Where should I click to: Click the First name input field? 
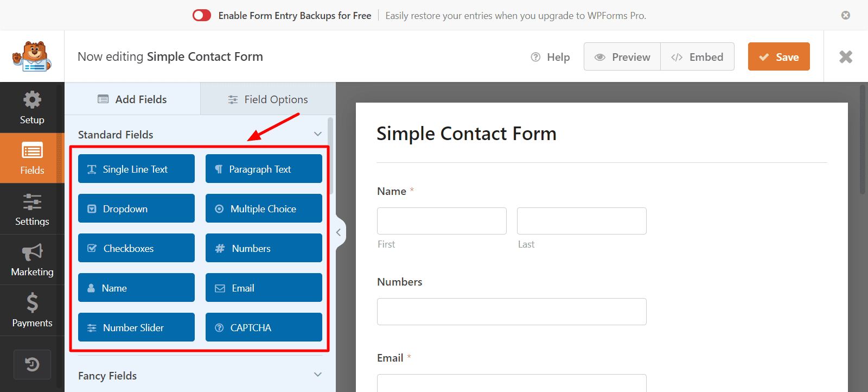442,221
